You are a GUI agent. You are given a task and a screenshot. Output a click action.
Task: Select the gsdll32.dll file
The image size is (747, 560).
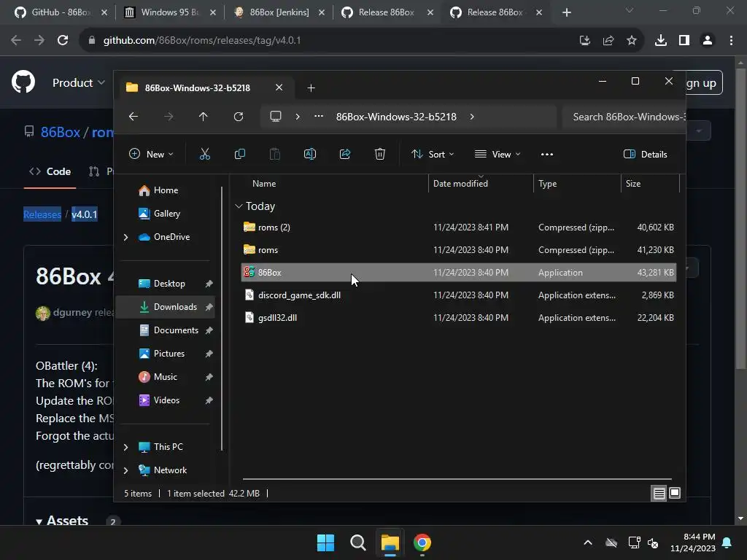458,318
